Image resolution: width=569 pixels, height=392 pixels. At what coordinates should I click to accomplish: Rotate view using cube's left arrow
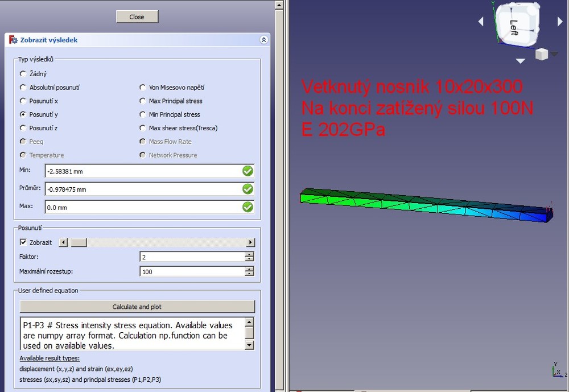click(481, 22)
